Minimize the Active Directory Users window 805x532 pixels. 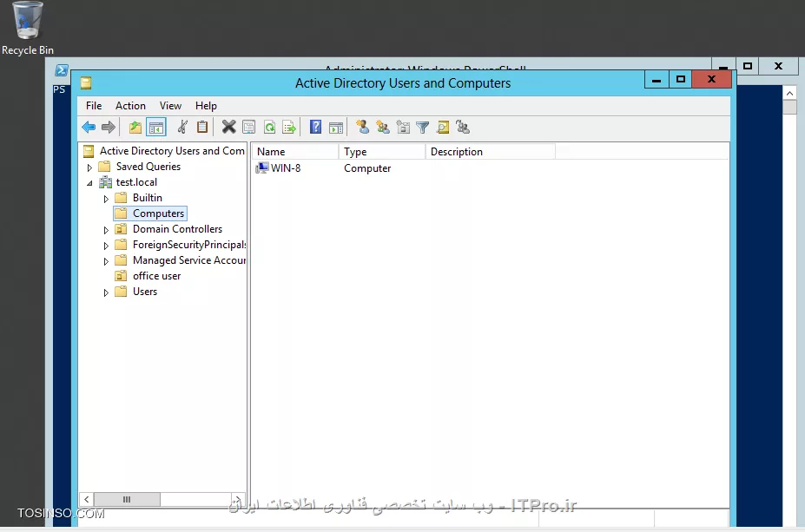point(657,80)
